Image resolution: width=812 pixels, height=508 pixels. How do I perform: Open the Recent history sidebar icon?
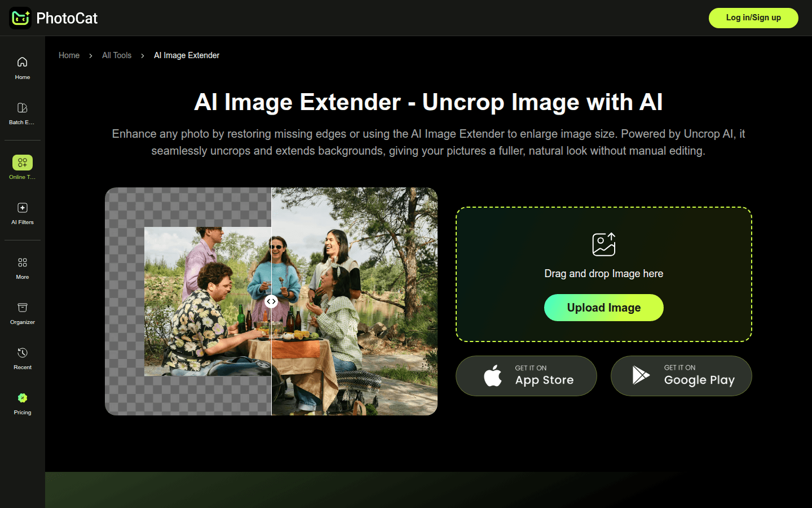click(x=23, y=353)
